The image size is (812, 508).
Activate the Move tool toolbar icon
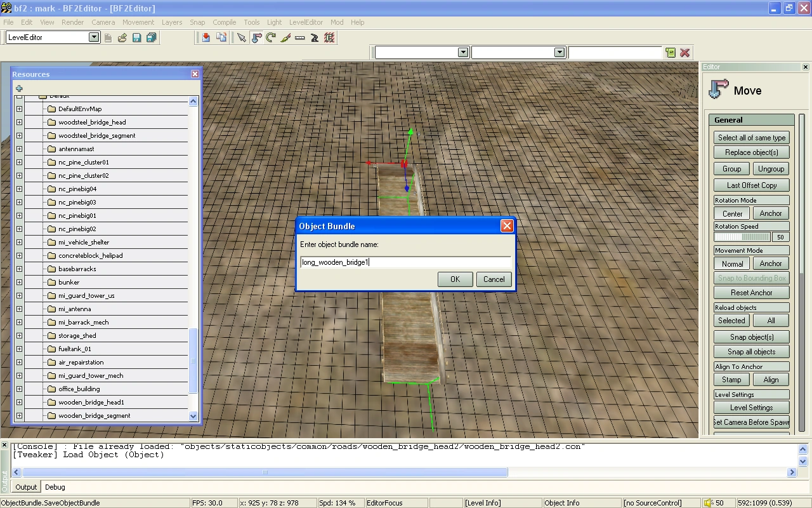[256, 38]
